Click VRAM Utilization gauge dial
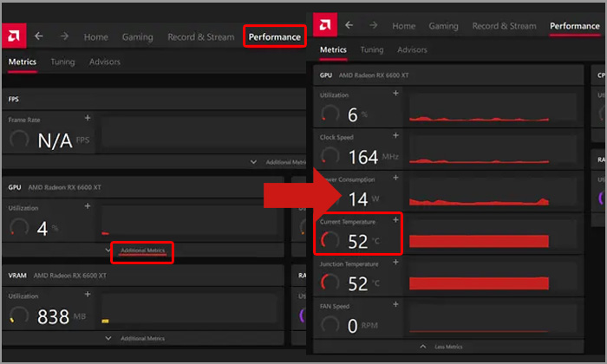This screenshot has width=607, height=364. pyautogui.click(x=19, y=315)
